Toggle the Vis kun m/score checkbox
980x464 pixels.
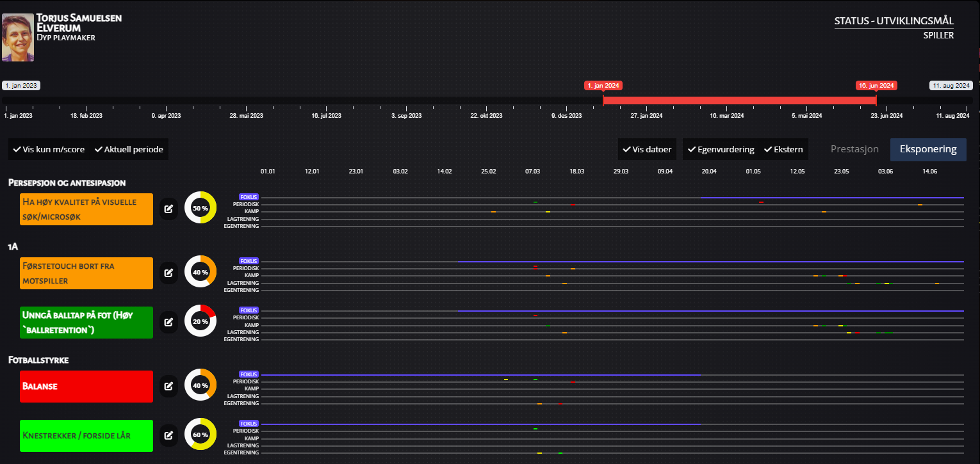pyautogui.click(x=49, y=149)
